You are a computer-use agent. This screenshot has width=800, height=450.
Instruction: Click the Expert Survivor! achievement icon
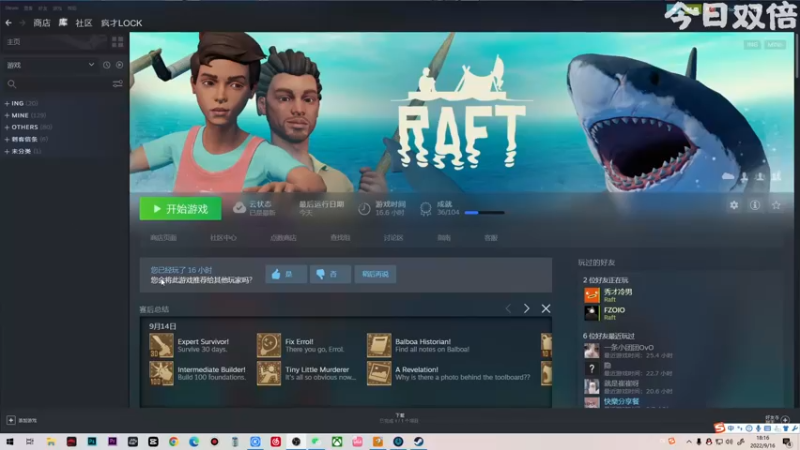161,345
